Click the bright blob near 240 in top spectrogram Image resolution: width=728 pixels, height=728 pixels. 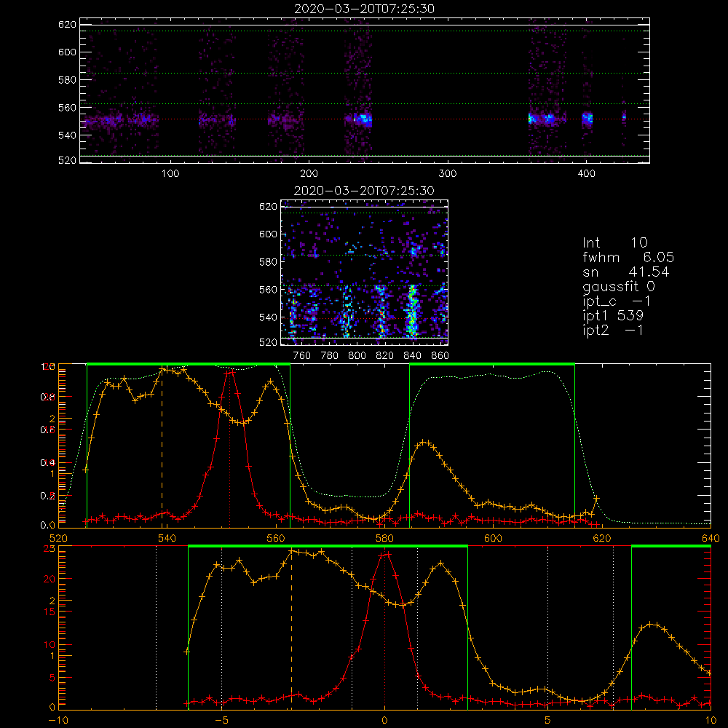coord(363,119)
